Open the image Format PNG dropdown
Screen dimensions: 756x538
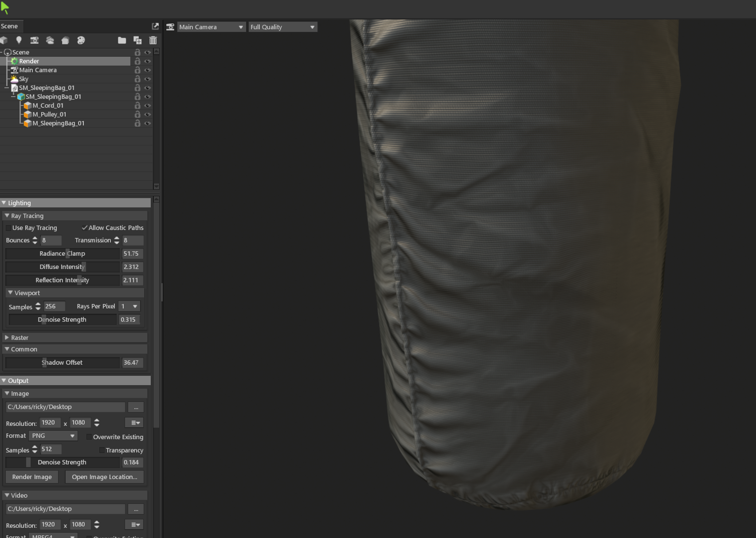[x=53, y=436]
